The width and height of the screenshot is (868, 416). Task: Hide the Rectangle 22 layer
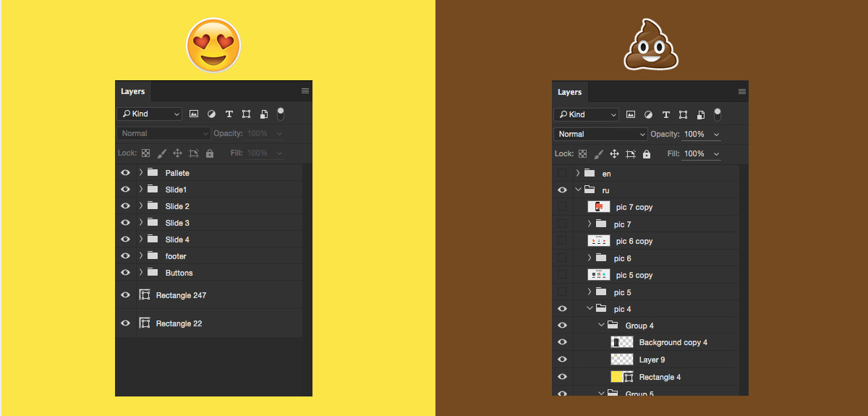coord(126,323)
